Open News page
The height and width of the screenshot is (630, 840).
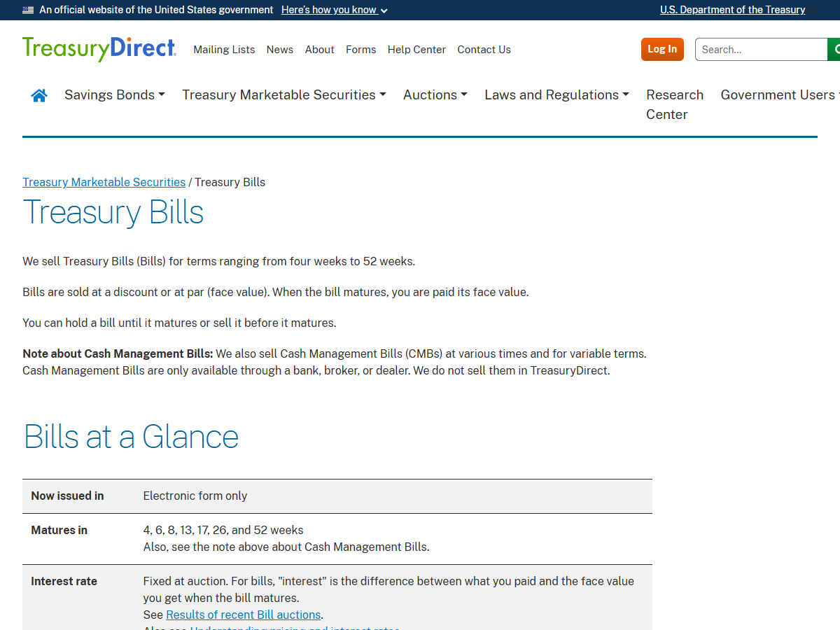pos(280,50)
